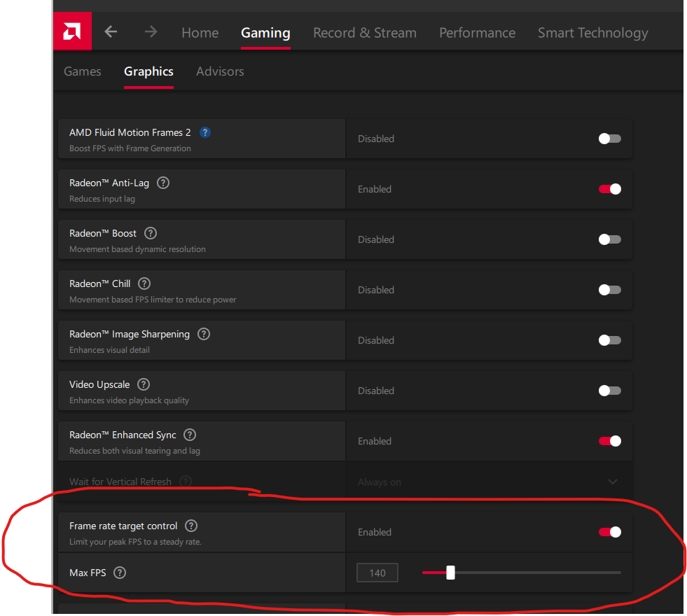This screenshot has width=687, height=616.
Task: Click 'Reduces both visual tearing and lag'
Action: (134, 451)
